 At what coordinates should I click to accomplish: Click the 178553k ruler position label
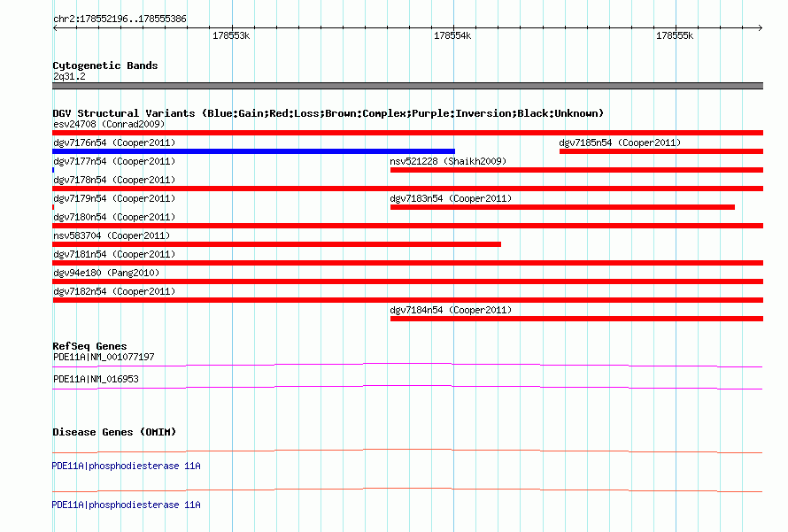click(x=231, y=35)
